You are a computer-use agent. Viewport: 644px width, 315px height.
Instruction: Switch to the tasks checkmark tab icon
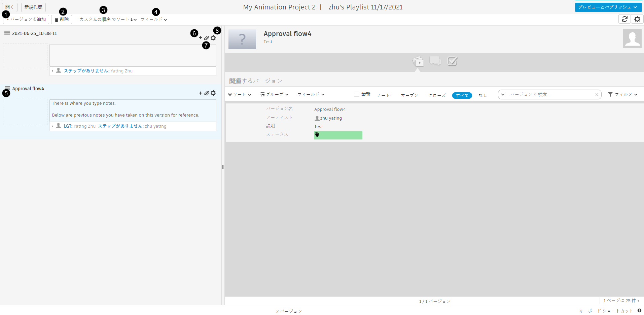452,61
